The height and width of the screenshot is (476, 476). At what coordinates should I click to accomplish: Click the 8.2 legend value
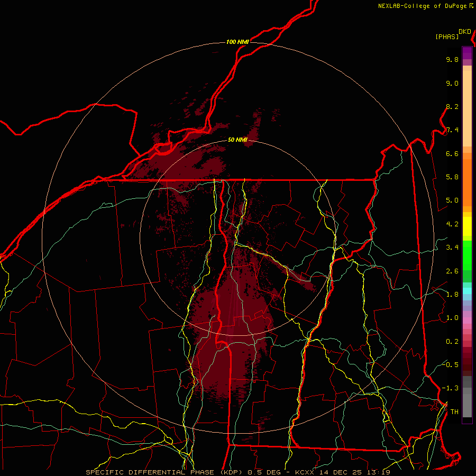(452, 106)
